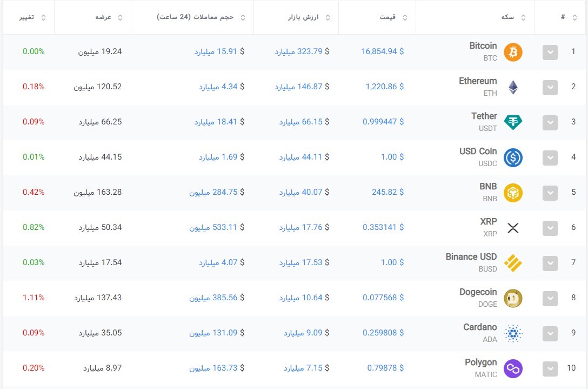588x389 pixels.
Task: Click the BNB yellow logo icon
Action: tap(513, 193)
